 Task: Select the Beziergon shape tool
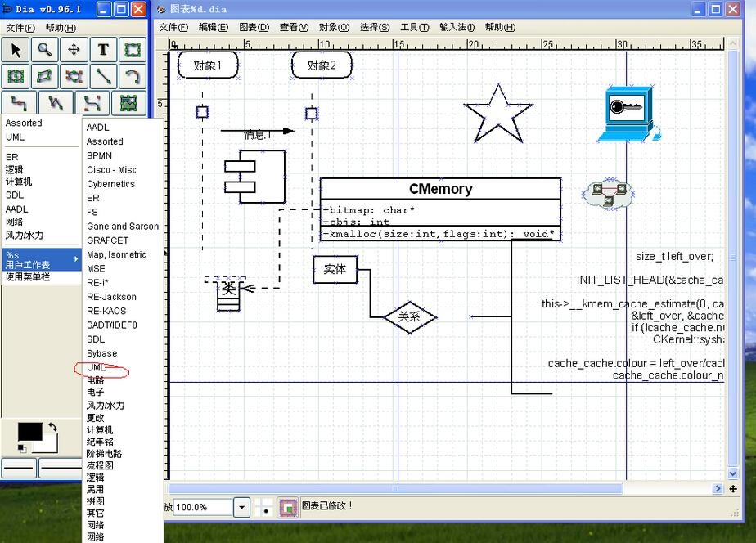click(x=74, y=76)
